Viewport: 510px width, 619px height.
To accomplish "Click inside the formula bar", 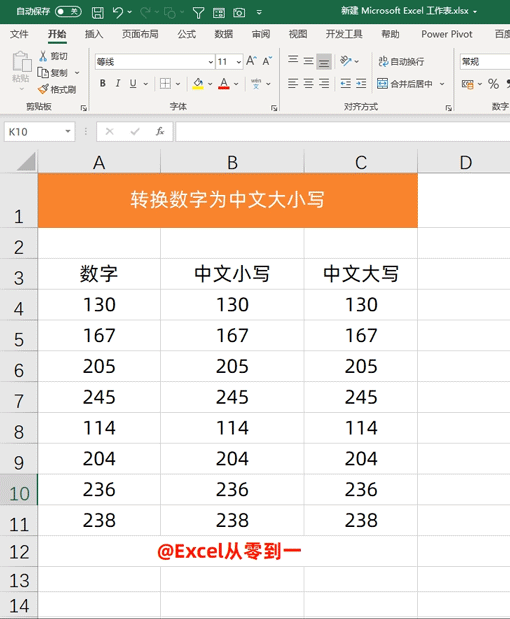I will pos(343,131).
